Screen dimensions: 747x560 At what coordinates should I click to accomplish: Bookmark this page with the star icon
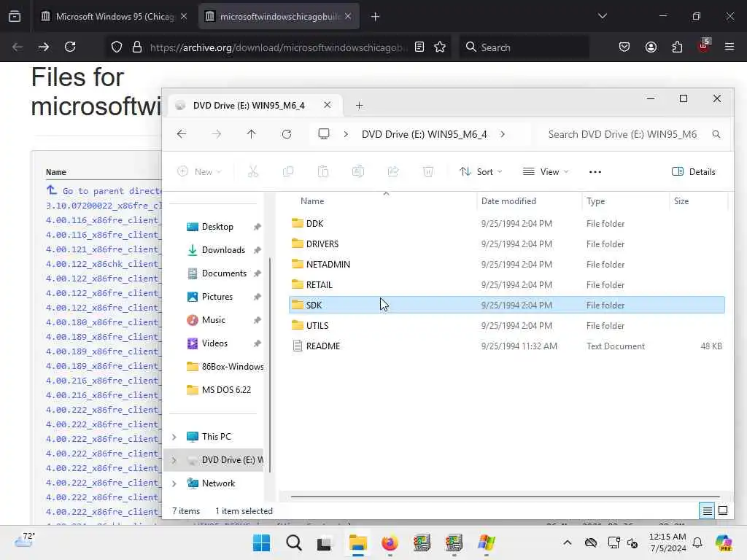(x=440, y=47)
